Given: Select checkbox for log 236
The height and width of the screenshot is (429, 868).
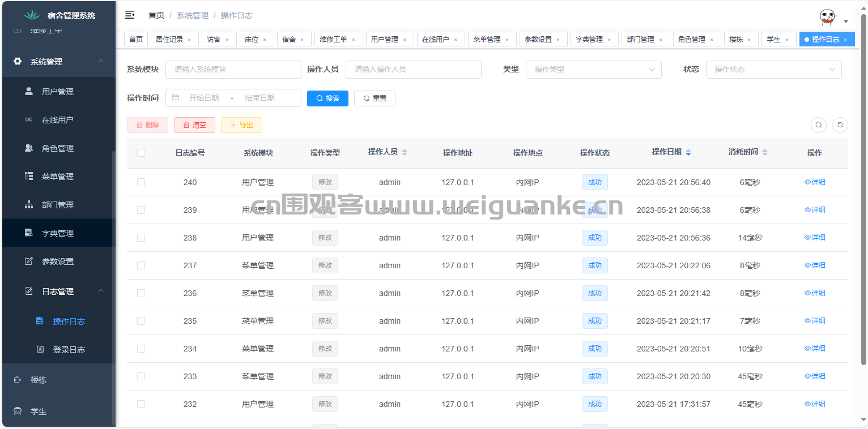Looking at the screenshot, I should [141, 293].
